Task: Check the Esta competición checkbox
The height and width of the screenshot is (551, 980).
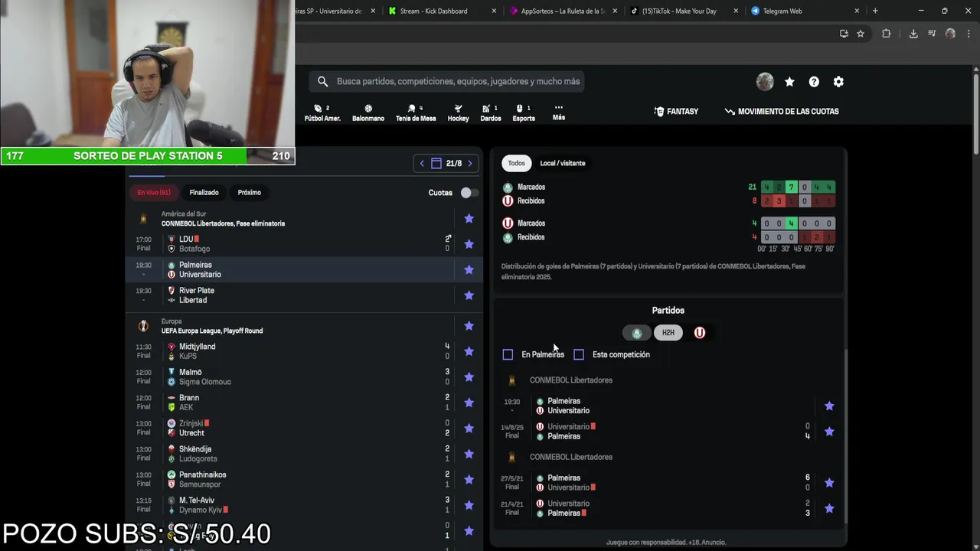Action: [x=579, y=354]
